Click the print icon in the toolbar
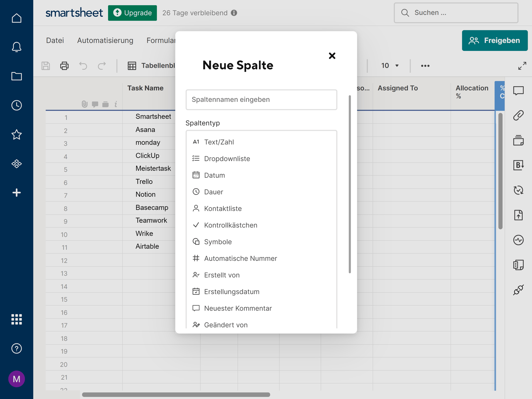 click(64, 66)
